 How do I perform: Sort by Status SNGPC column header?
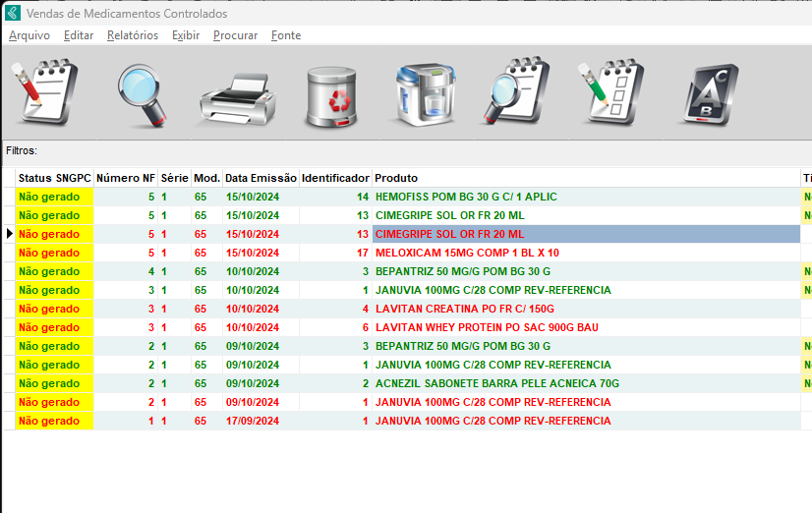pos(55,178)
